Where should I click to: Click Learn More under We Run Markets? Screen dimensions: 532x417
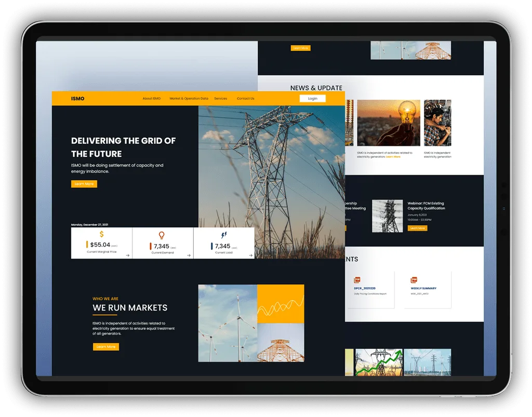[x=106, y=346]
